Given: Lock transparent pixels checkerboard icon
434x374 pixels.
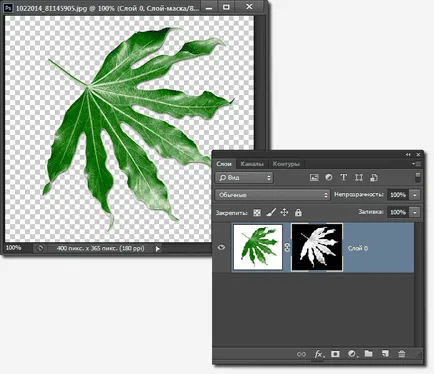Looking at the screenshot, I should [257, 213].
